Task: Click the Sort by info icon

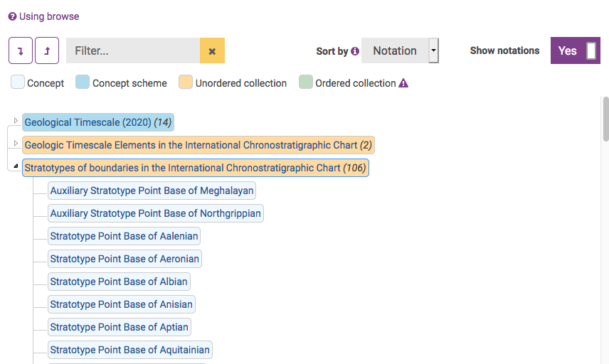Action: click(x=355, y=51)
